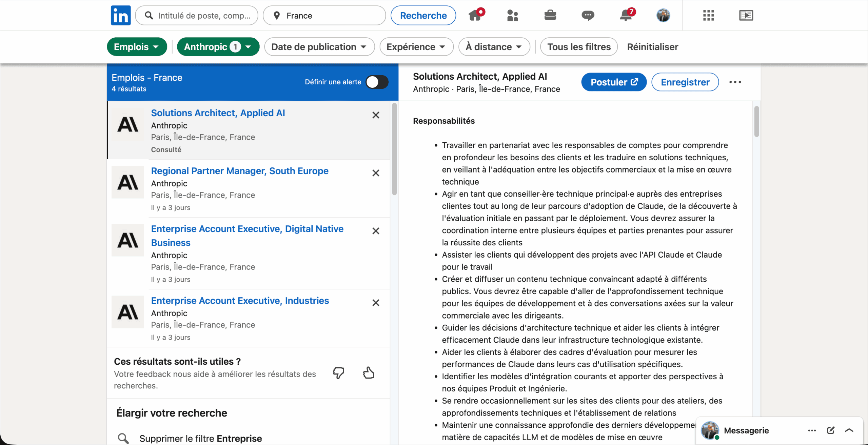This screenshot has width=868, height=445.
Task: Expand the À distance filter
Action: 494,47
